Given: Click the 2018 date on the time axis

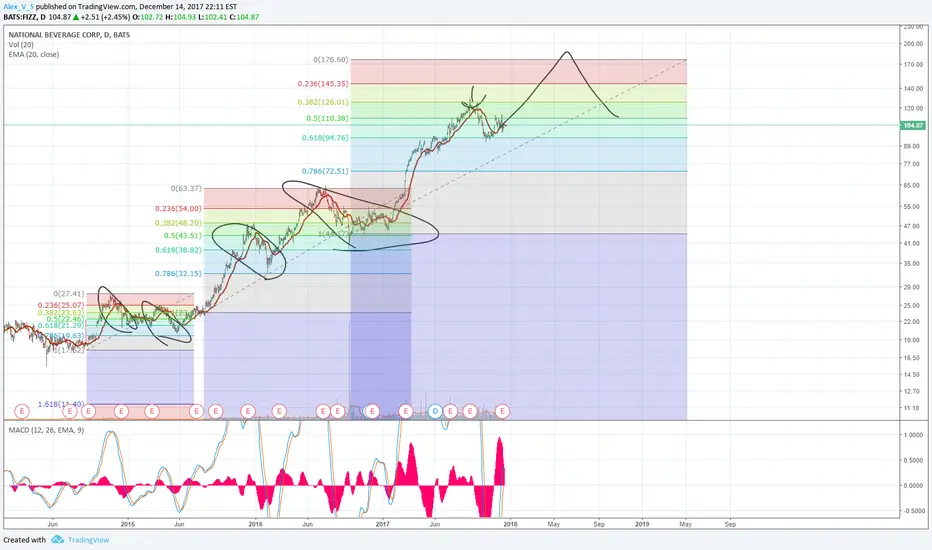Looking at the screenshot, I should click(510, 524).
